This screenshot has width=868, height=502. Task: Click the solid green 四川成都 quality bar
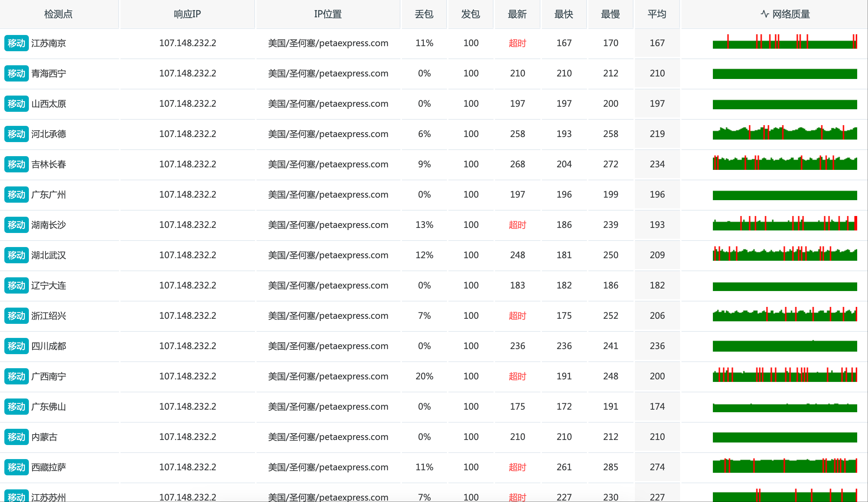click(x=785, y=346)
